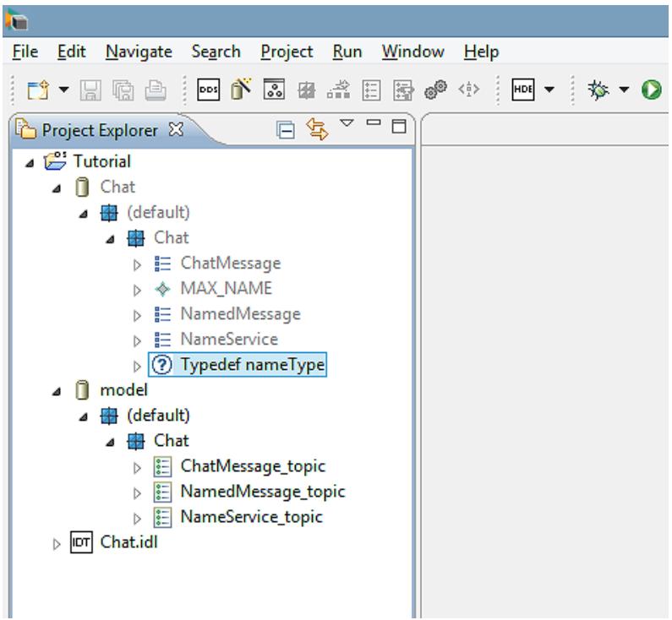
Task: Open the Project menu
Action: pyautogui.click(x=287, y=52)
